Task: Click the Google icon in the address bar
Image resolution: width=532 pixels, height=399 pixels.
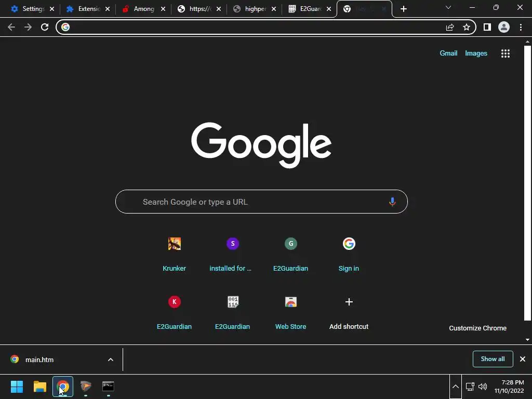Action: click(x=65, y=27)
